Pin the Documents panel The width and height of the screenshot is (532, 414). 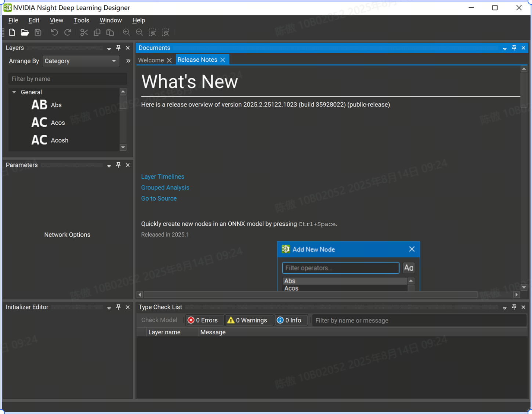514,48
